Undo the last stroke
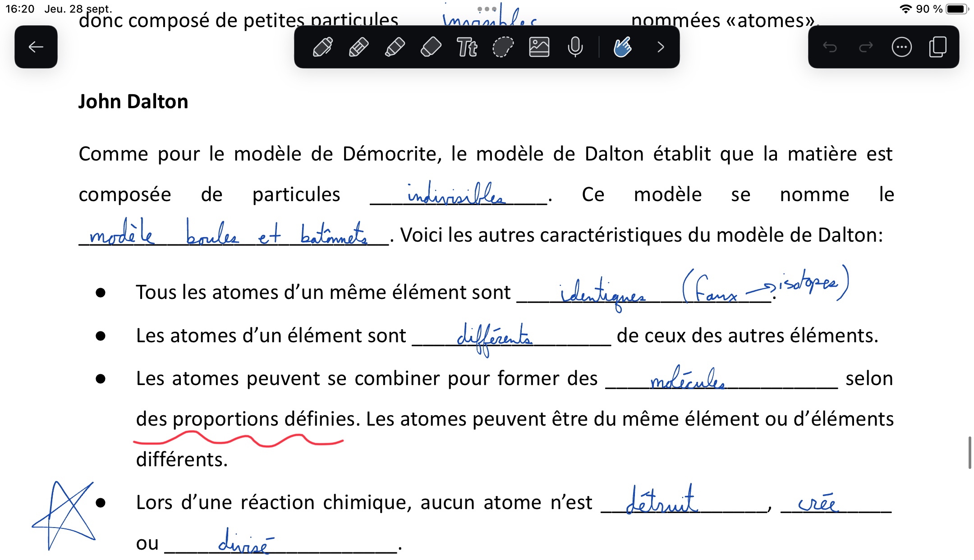 point(830,47)
